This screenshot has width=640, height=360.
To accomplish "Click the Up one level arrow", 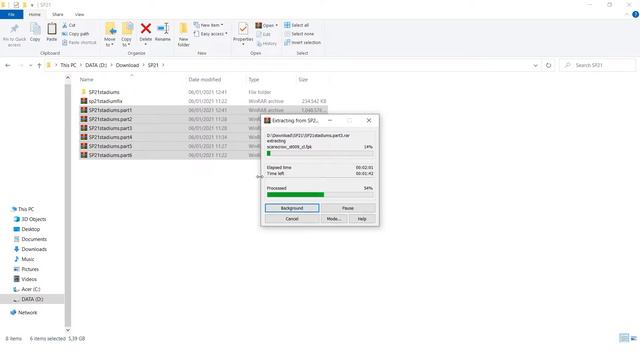I will tap(39, 65).
